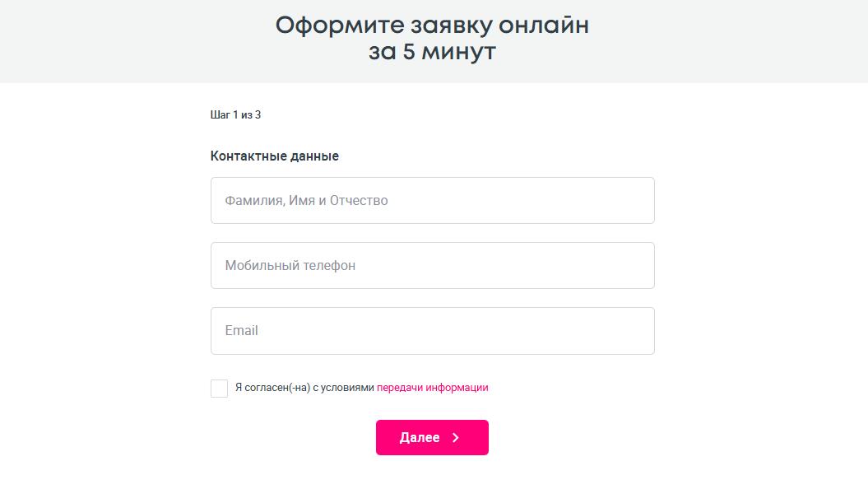Open the передачи информации link
This screenshot has height=489, width=868.
point(432,388)
